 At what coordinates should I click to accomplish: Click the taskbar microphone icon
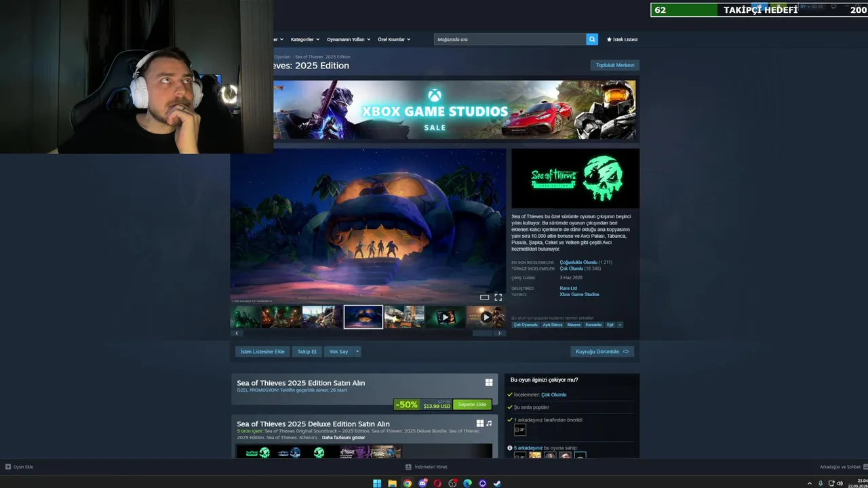click(x=821, y=483)
